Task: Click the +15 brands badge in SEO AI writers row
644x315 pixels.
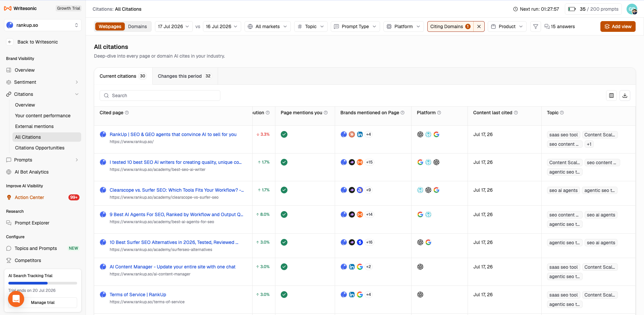Action: pyautogui.click(x=369, y=162)
